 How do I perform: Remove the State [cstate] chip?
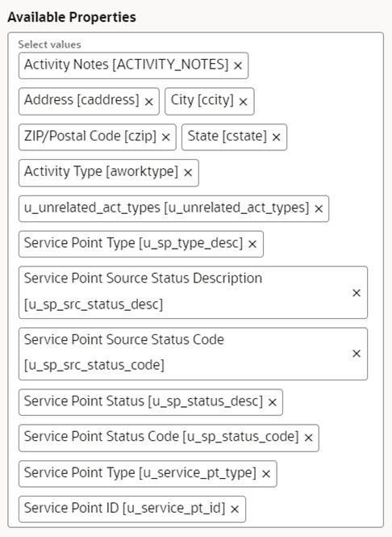pyautogui.click(x=277, y=137)
